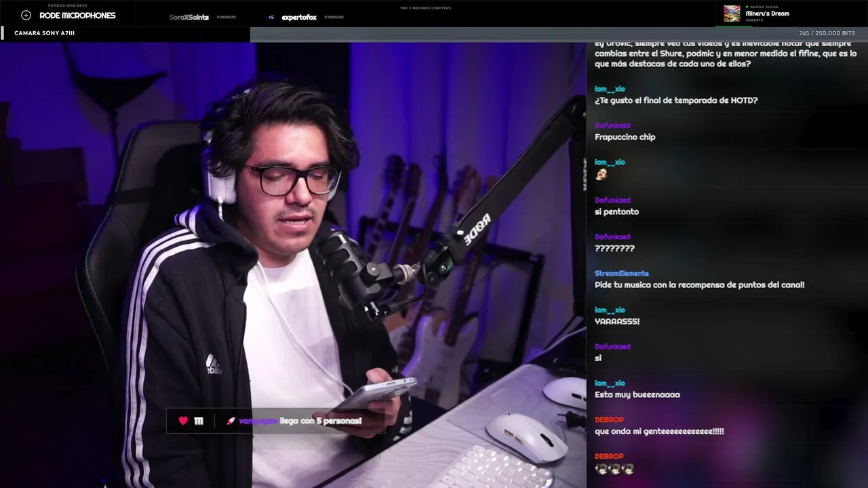The width and height of the screenshot is (868, 488).
Task: Open the Dafunkzed username above 'Frapuccino chip'
Action: coord(612,125)
